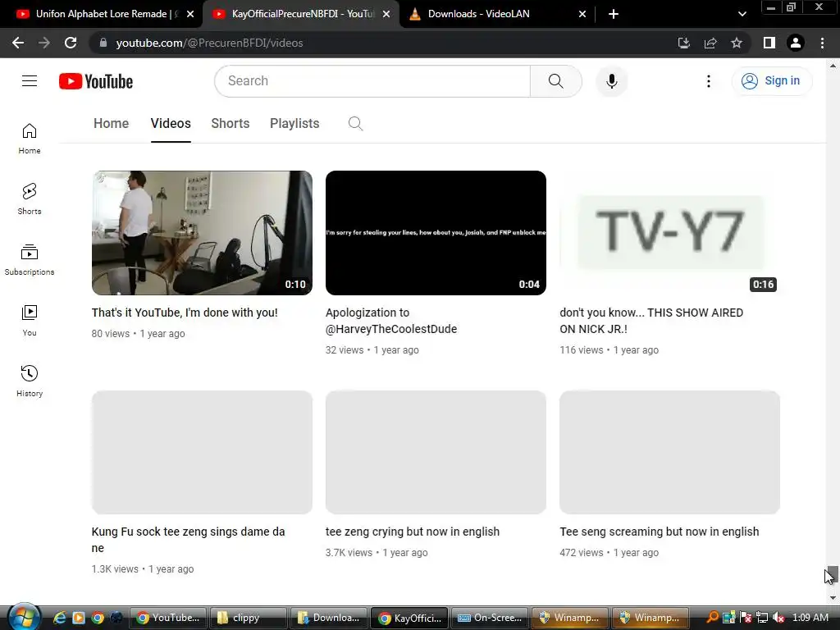This screenshot has height=630, width=840.
Task: Select the channel Videos tab
Action: pyautogui.click(x=171, y=123)
